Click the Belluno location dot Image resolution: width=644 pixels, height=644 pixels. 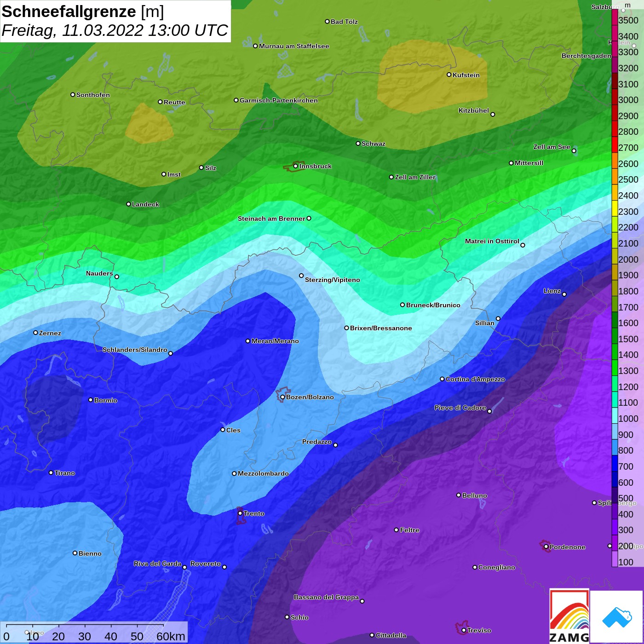click(x=459, y=495)
